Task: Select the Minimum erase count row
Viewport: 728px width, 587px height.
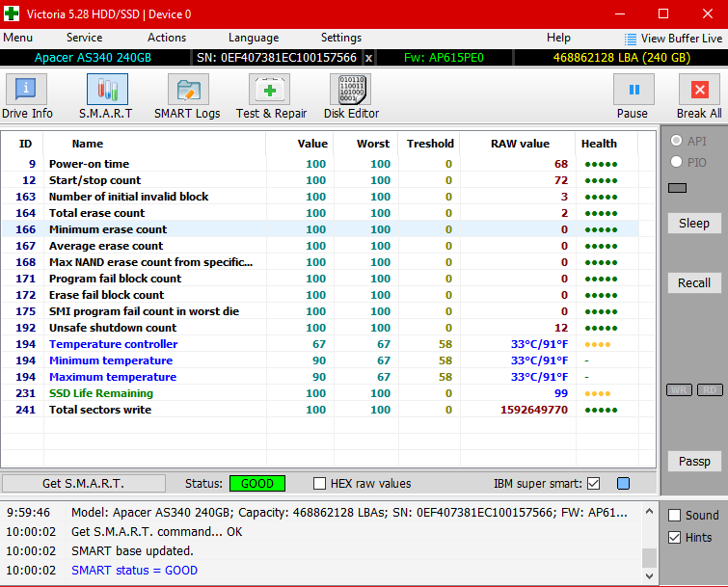Action: click(320, 229)
